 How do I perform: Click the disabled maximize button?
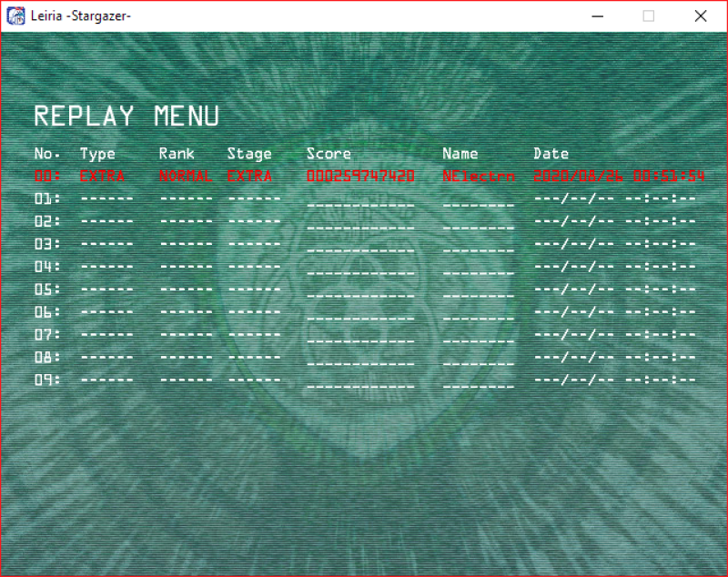click(x=649, y=16)
